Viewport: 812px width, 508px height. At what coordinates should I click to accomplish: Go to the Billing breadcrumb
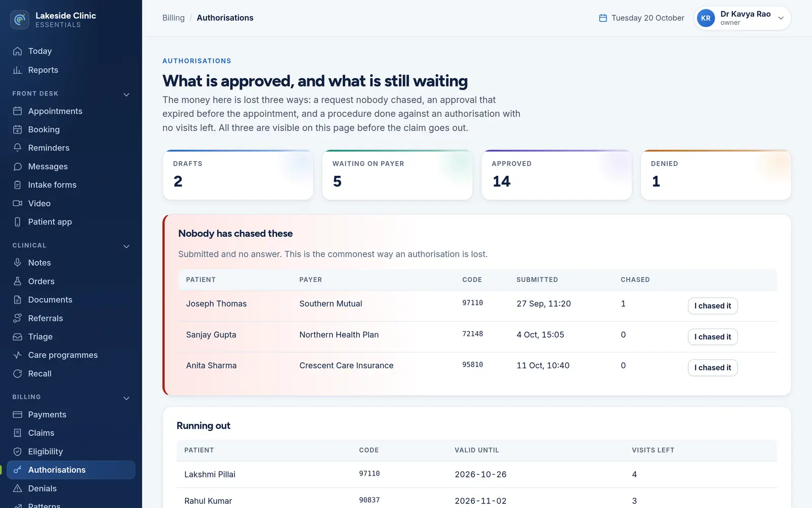[174, 18]
